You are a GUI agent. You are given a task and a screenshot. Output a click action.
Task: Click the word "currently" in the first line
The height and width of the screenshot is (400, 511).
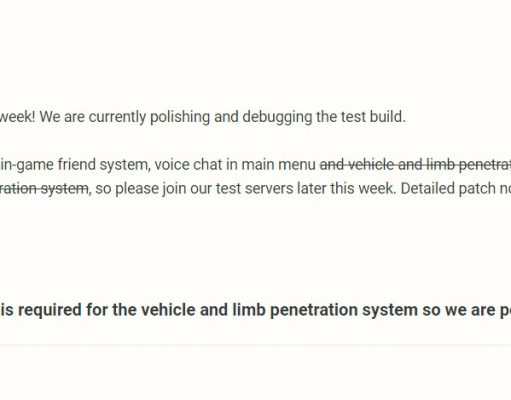tap(117, 117)
